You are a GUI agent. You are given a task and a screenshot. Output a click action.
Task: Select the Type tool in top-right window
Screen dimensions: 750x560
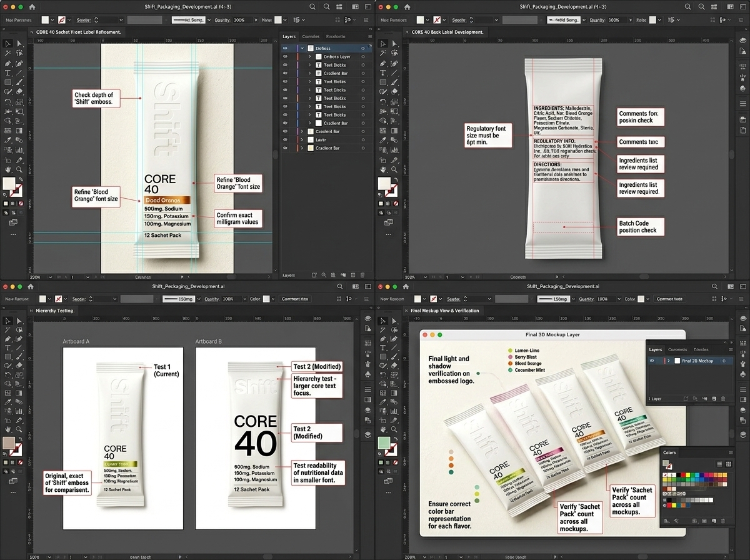[x=382, y=73]
